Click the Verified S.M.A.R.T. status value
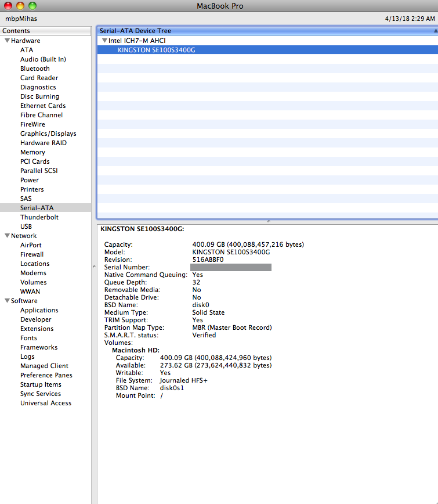 pyautogui.click(x=204, y=335)
